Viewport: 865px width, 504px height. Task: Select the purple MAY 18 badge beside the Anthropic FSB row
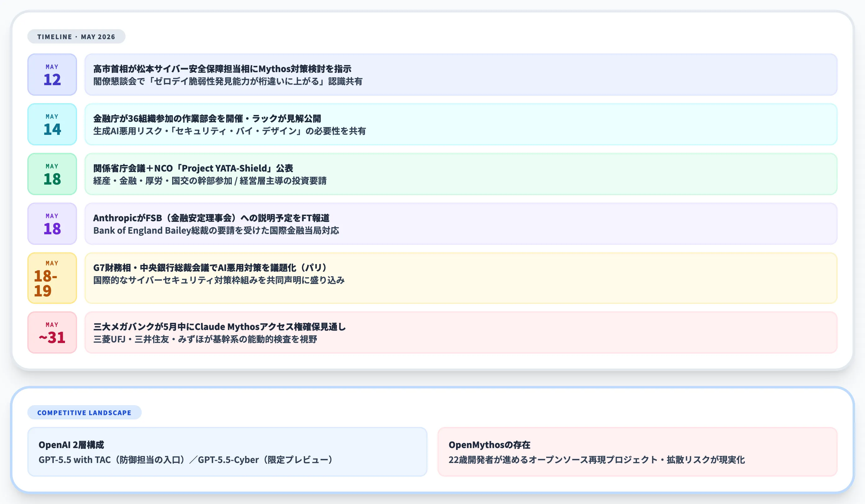tap(52, 224)
